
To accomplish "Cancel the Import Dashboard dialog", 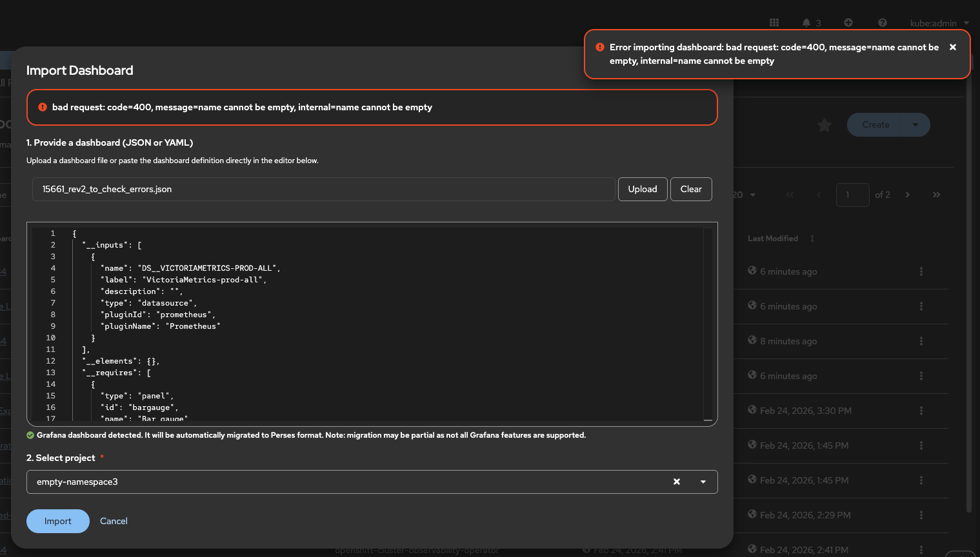I will (114, 521).
